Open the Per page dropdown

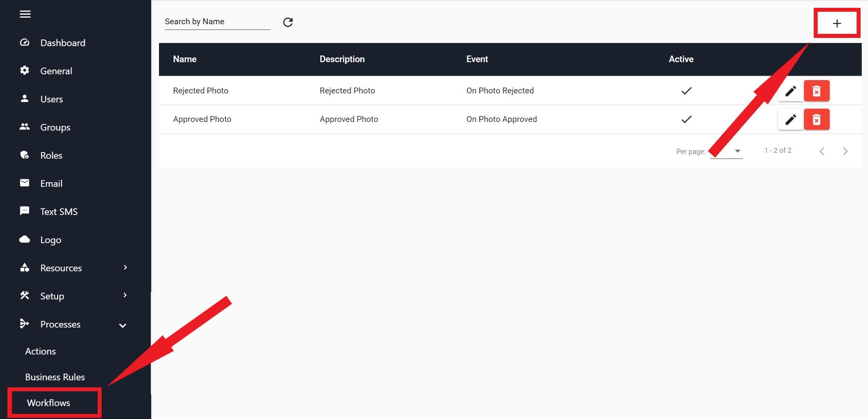(x=726, y=151)
